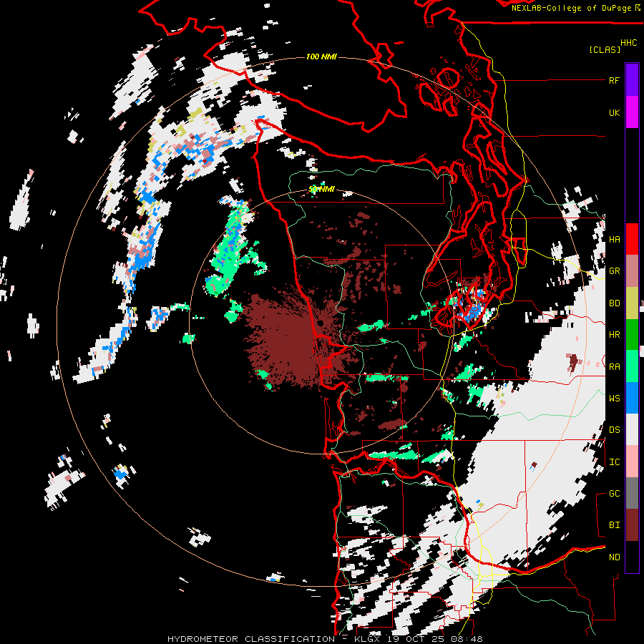This screenshot has height=644, width=644.
Task: Click the HR legend label
Action: click(614, 335)
